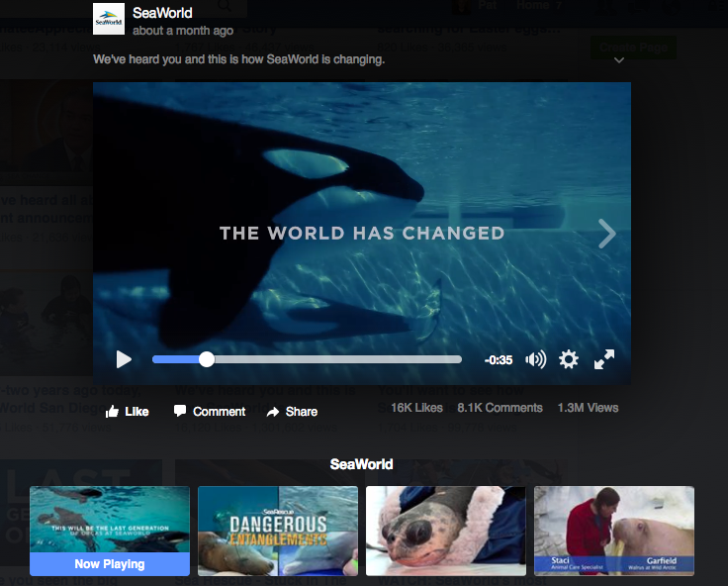Click the post caption about SeaWorld changing

[238, 59]
